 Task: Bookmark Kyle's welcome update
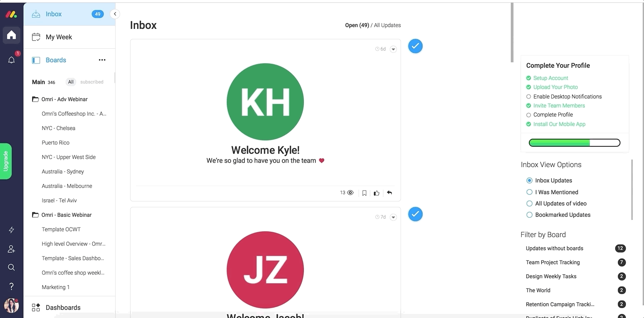click(364, 193)
